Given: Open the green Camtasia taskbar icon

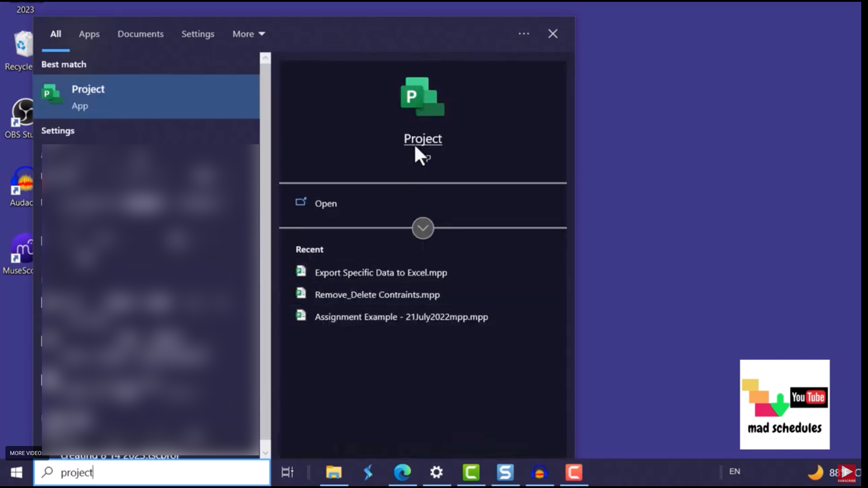Looking at the screenshot, I should pos(471,473).
